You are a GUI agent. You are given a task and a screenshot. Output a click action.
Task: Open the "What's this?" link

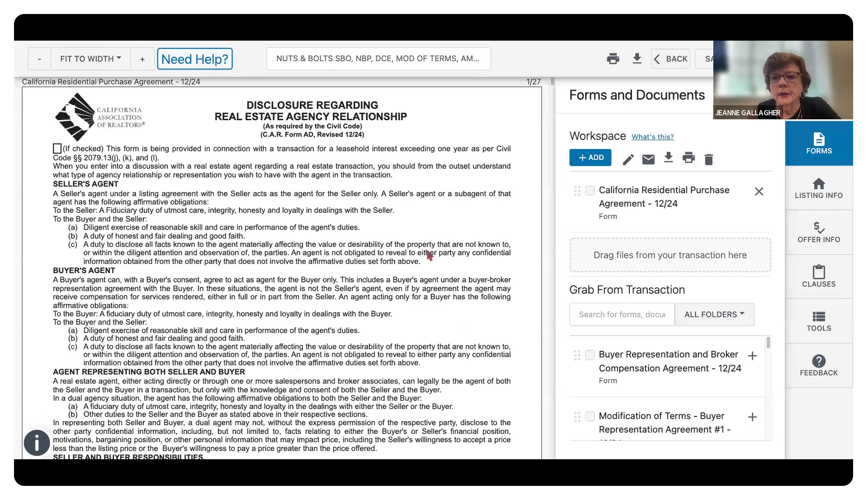(652, 137)
